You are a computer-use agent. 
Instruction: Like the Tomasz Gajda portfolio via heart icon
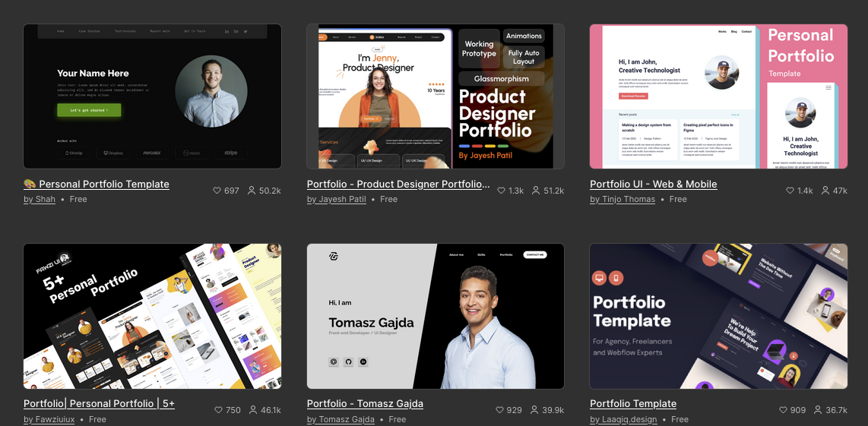pos(499,410)
